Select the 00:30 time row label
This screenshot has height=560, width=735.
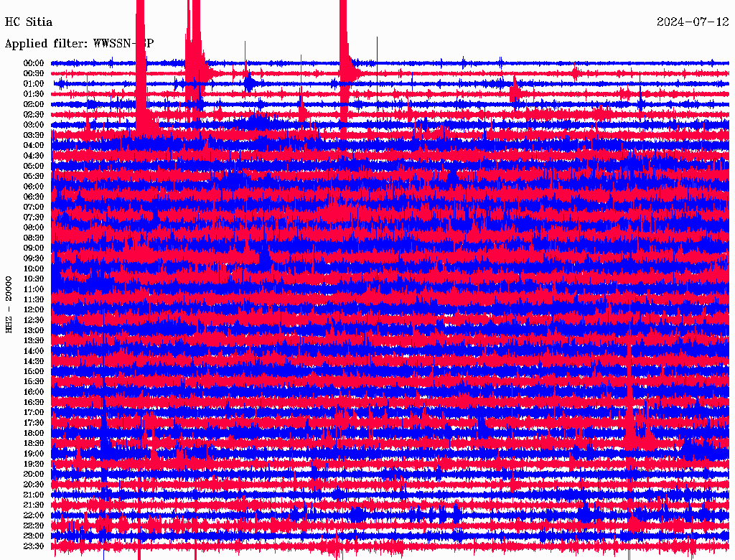tap(34, 73)
